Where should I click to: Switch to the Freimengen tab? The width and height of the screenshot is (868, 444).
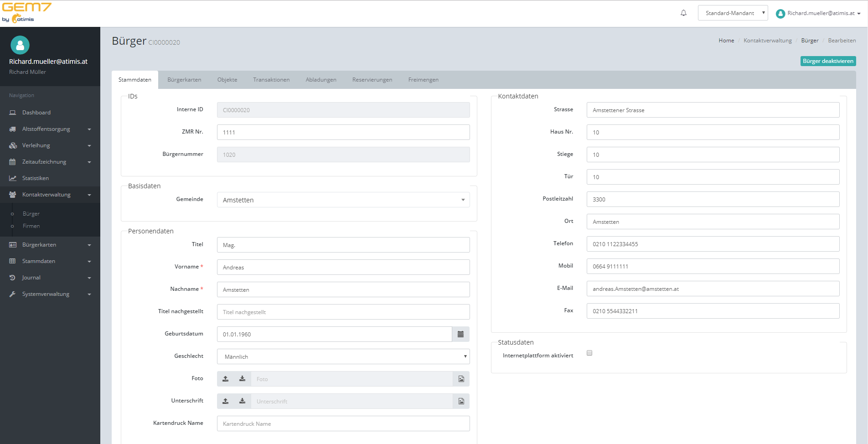424,80
